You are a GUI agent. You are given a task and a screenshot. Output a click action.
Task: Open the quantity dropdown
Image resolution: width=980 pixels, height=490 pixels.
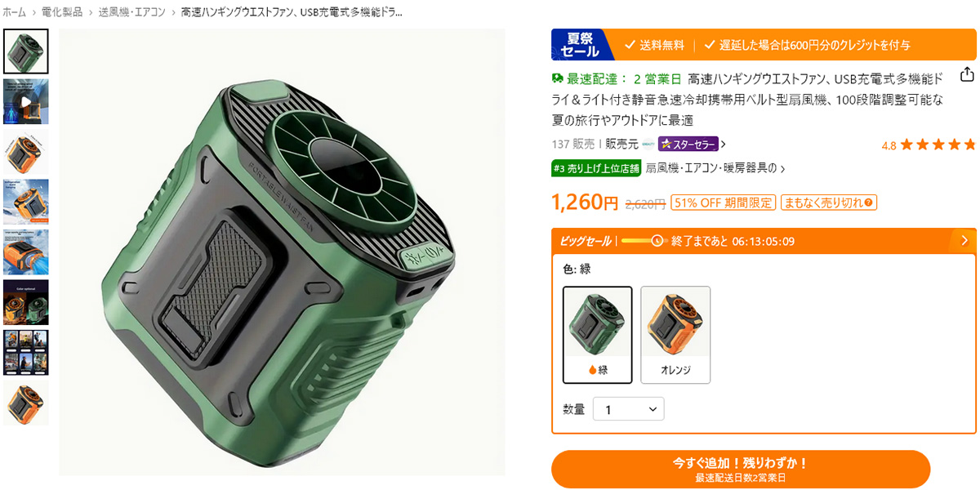point(628,409)
